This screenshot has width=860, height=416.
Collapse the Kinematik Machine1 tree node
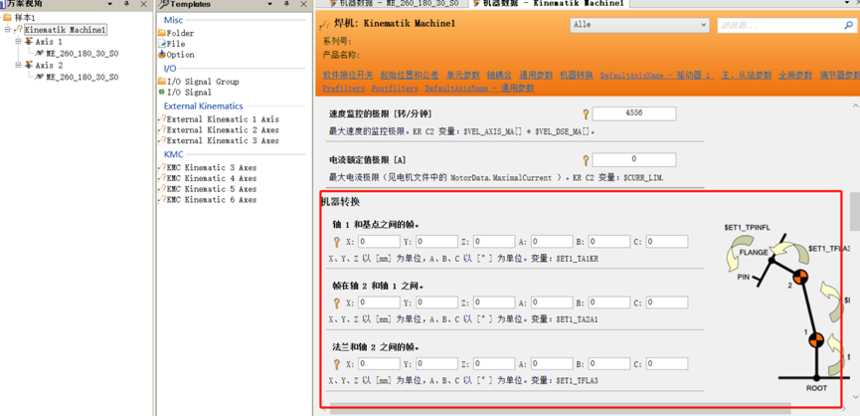tap(8, 30)
